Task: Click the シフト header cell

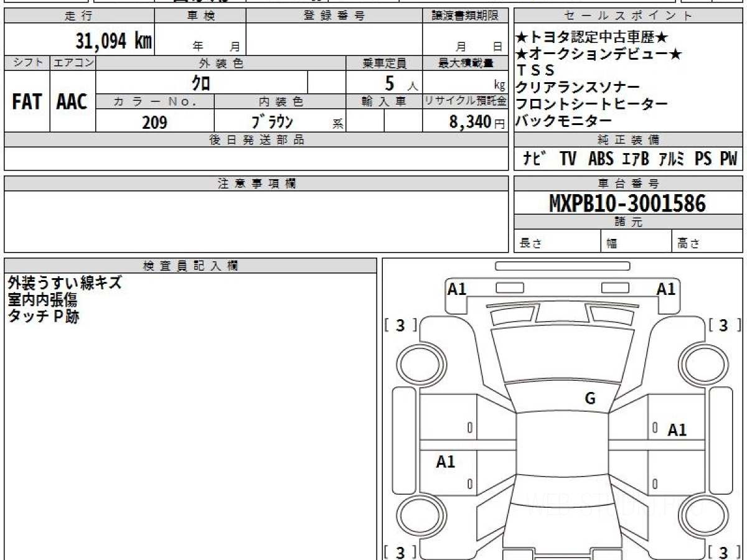Action: click(27, 63)
